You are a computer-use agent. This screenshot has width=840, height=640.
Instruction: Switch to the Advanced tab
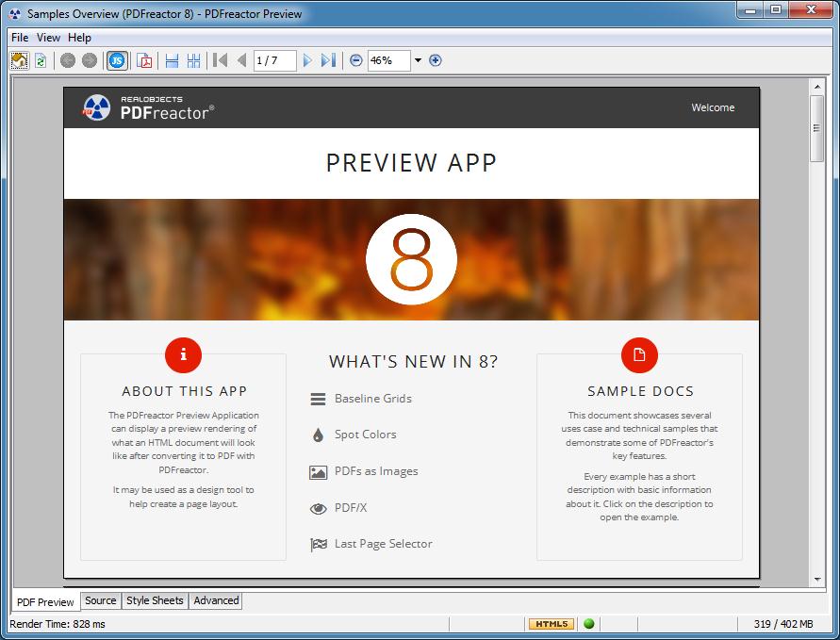[x=216, y=600]
